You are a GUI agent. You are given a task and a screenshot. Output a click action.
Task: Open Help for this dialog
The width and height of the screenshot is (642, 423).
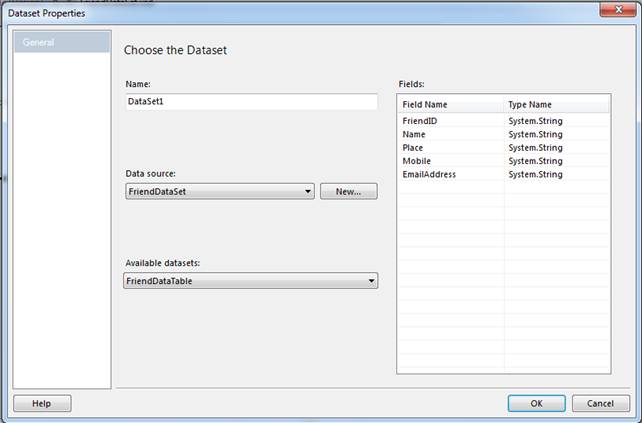(42, 403)
